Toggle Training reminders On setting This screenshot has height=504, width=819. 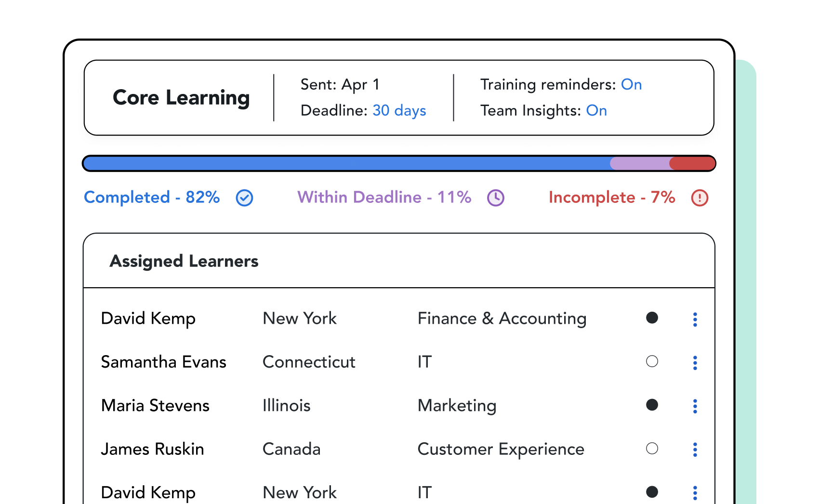[631, 85]
